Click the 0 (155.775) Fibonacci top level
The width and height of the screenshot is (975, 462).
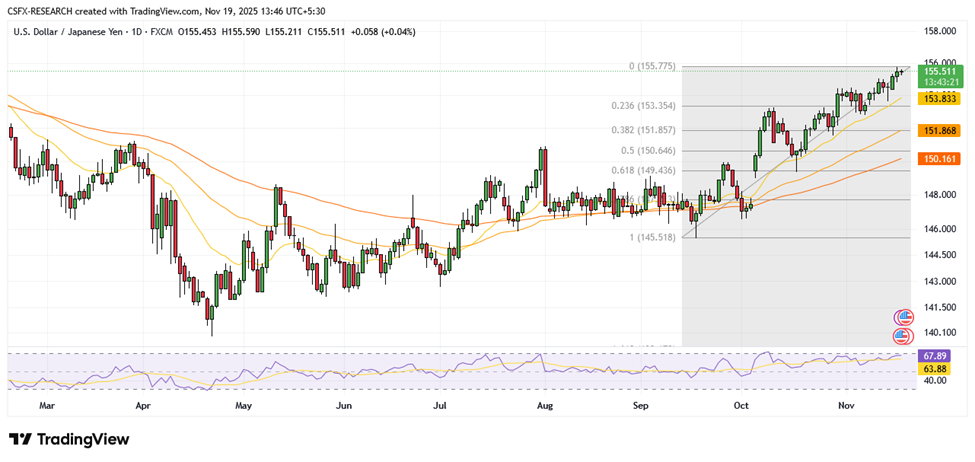(653, 66)
